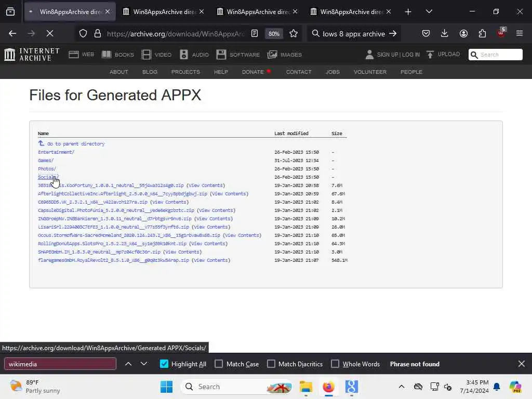Find previous match up arrow
This screenshot has height=399, width=532.
[128, 364]
